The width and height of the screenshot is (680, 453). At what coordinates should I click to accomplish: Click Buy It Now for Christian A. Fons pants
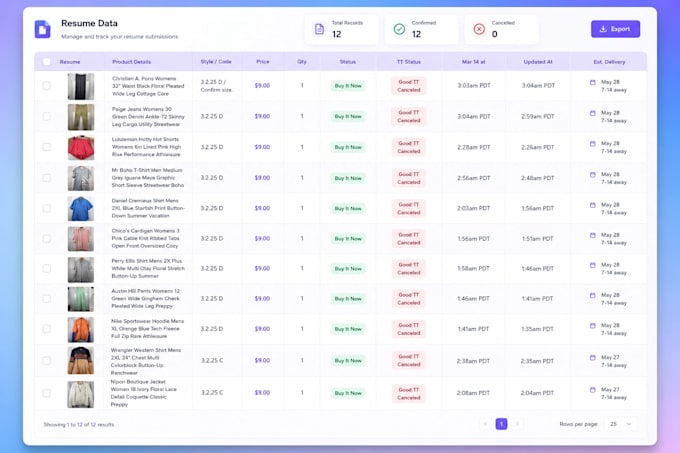tap(348, 86)
